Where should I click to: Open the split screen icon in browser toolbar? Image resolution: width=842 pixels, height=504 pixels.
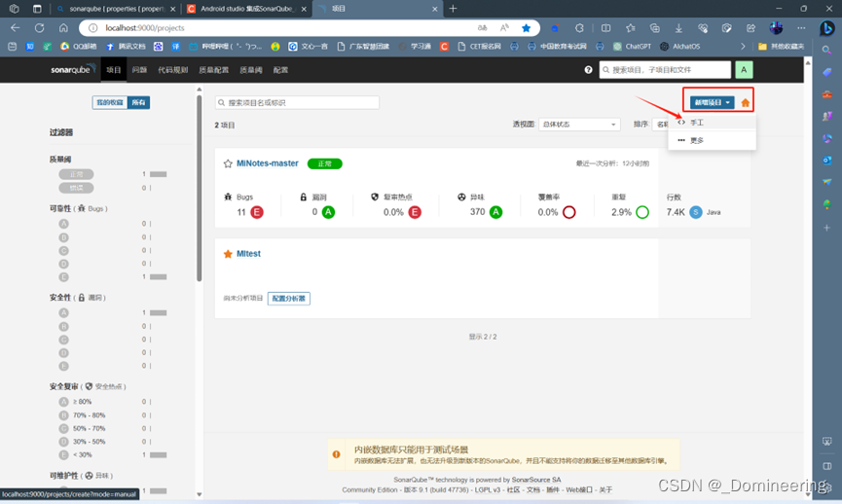[x=605, y=28]
